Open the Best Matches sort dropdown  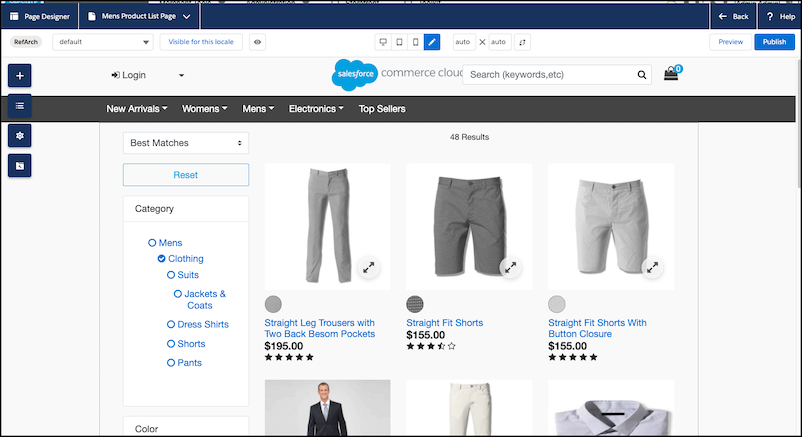(186, 143)
